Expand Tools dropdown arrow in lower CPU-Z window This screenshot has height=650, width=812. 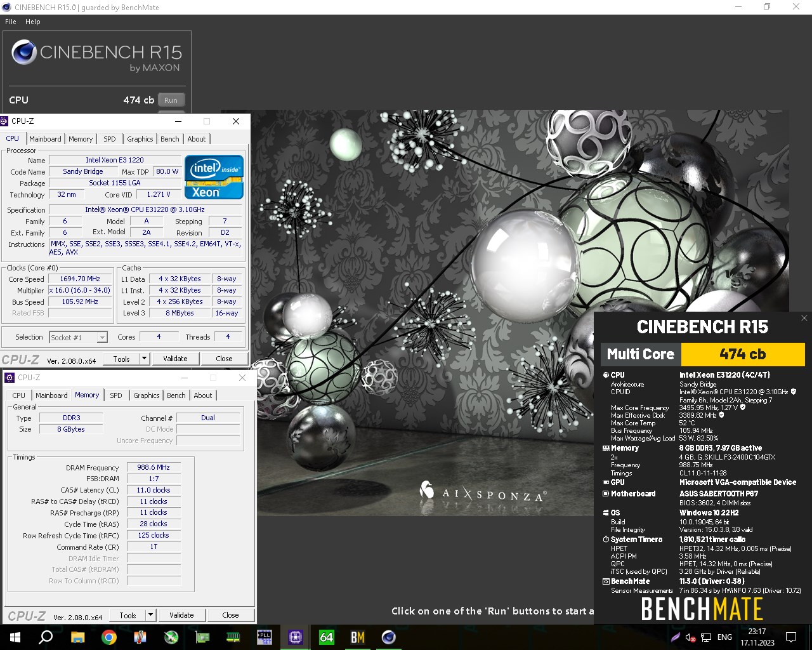[151, 615]
